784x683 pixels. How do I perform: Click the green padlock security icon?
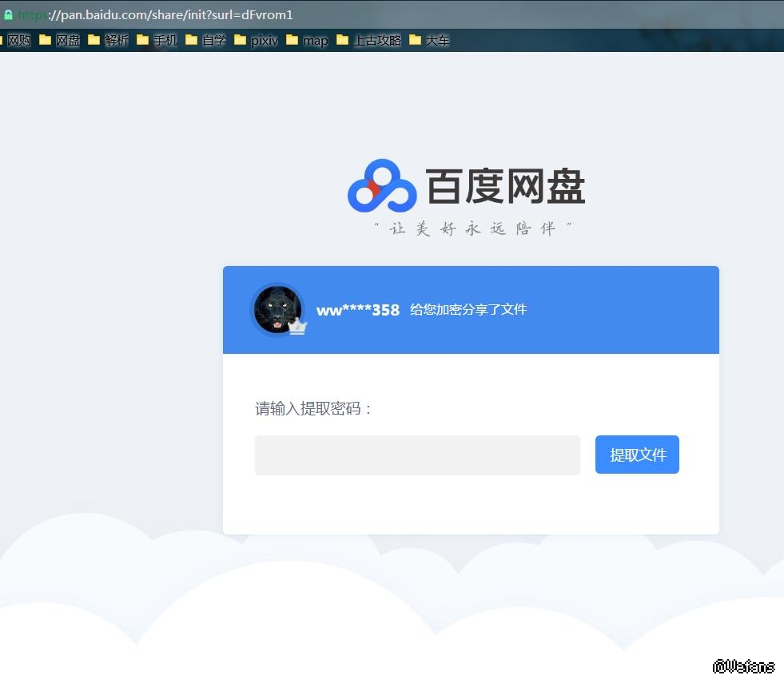coord(8,14)
